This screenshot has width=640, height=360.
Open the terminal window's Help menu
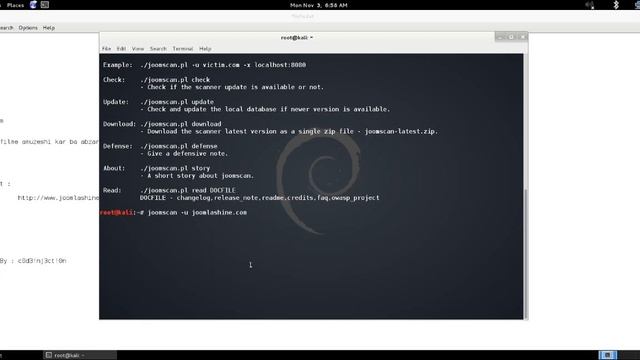coord(205,49)
